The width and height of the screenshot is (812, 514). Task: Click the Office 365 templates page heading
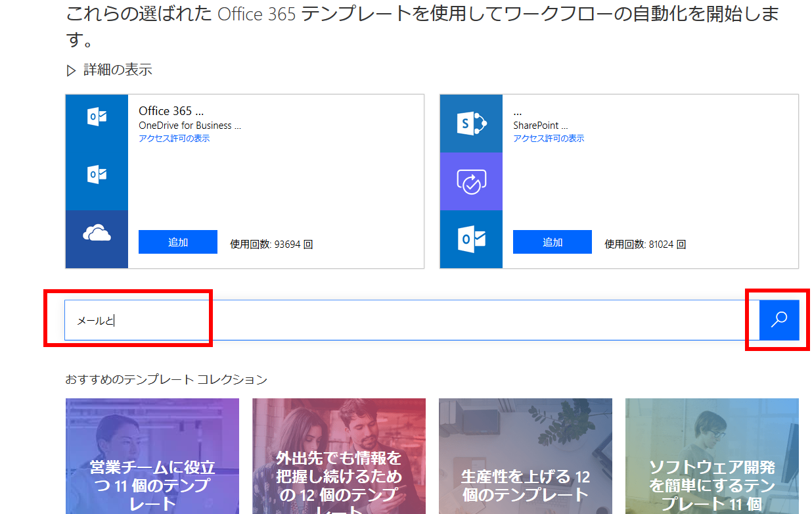422,27
